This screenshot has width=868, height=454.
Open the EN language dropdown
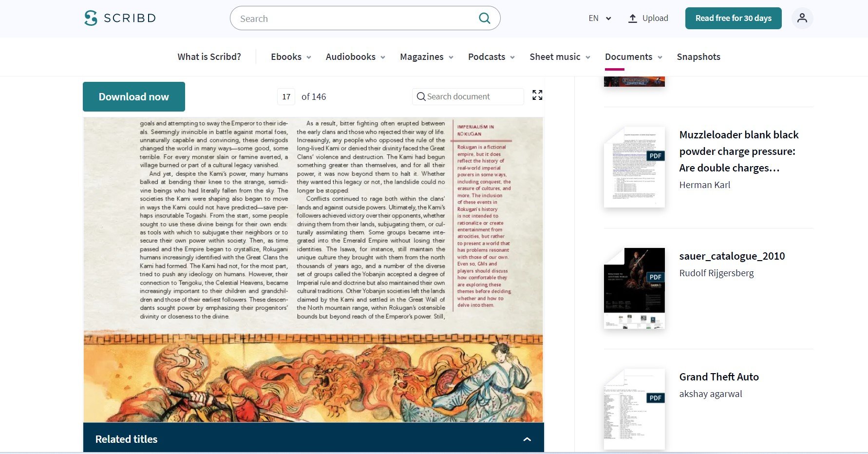pos(600,19)
